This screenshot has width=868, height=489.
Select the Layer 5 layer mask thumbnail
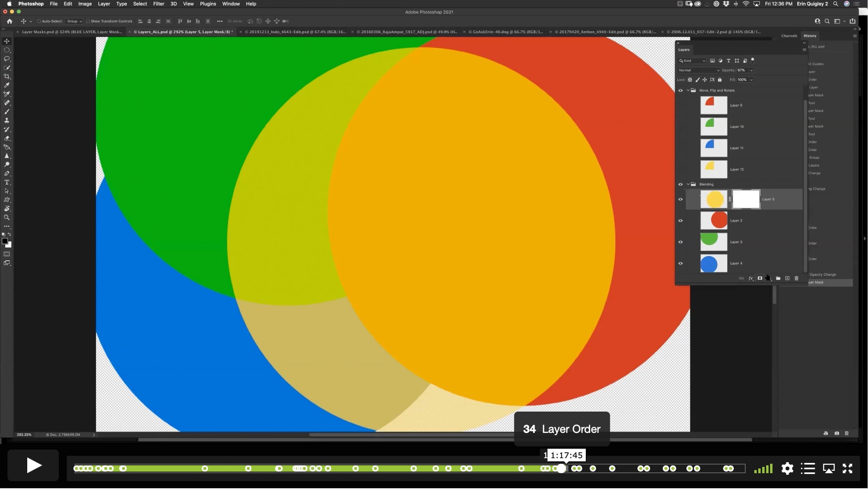click(746, 199)
